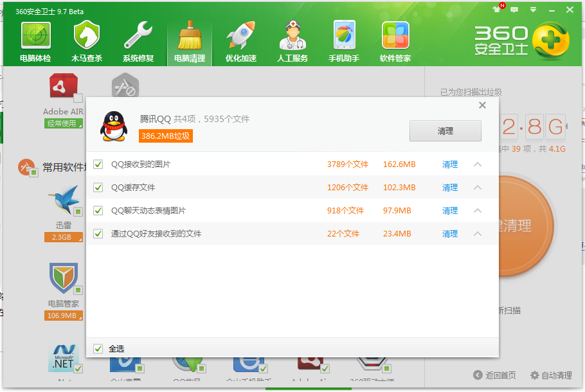585x392 pixels.
Task: Uncheck QQ聊天动态表情图片
Action: click(x=98, y=210)
